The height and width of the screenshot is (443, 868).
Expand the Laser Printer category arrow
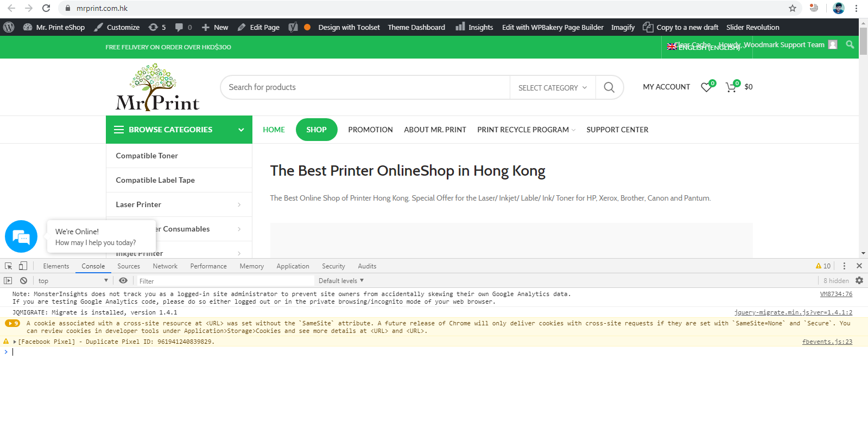tap(239, 204)
